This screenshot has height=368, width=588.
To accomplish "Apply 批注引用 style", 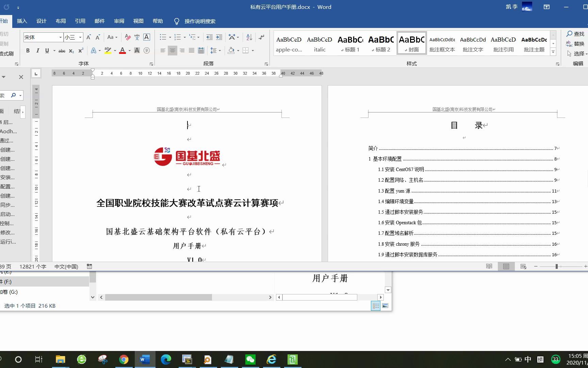I will [x=503, y=44].
